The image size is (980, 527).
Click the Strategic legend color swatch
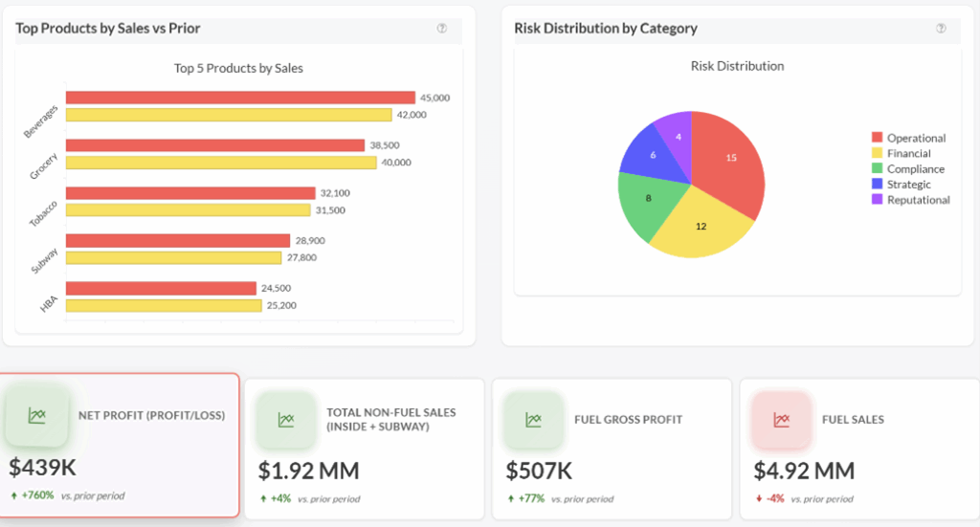(877, 185)
